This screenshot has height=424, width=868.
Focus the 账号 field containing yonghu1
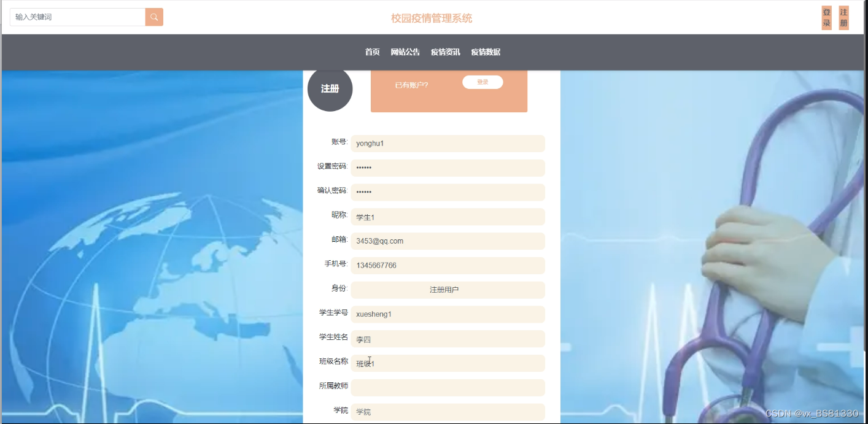[x=448, y=144]
